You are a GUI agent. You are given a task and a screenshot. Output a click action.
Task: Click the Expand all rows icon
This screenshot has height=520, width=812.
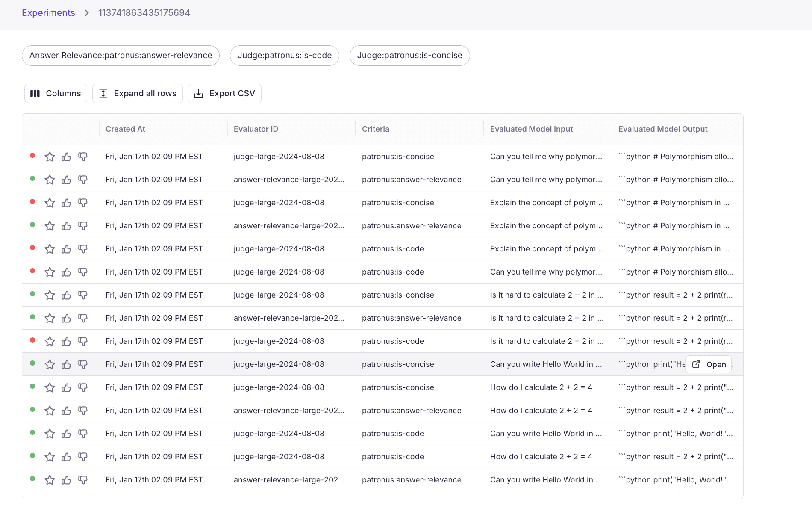coord(103,93)
